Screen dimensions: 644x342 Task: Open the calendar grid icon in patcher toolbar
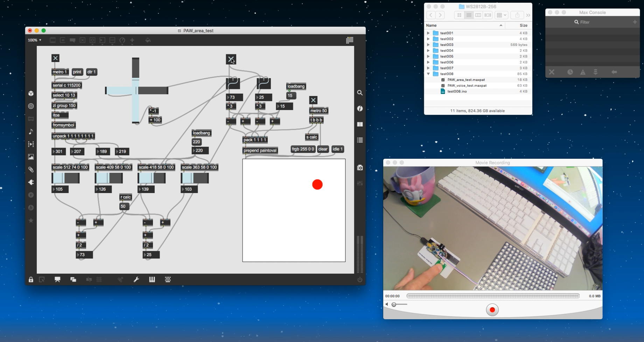(x=349, y=40)
